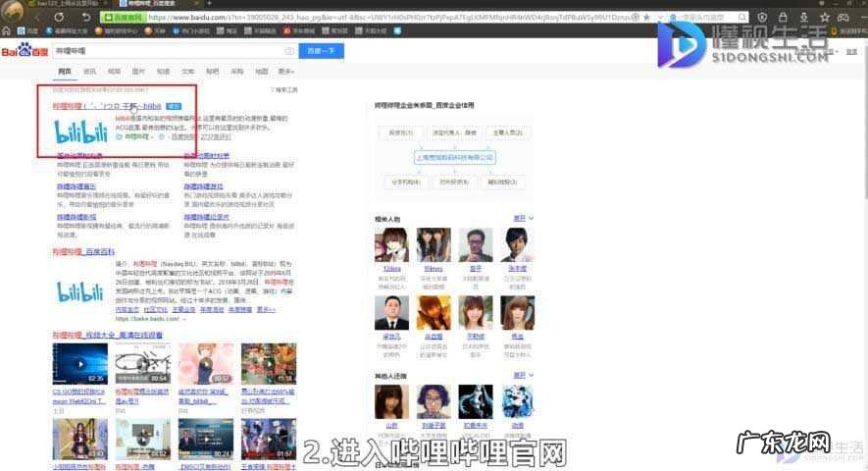Switch to the 贴吧 search tab
868x471 pixels.
[212, 72]
